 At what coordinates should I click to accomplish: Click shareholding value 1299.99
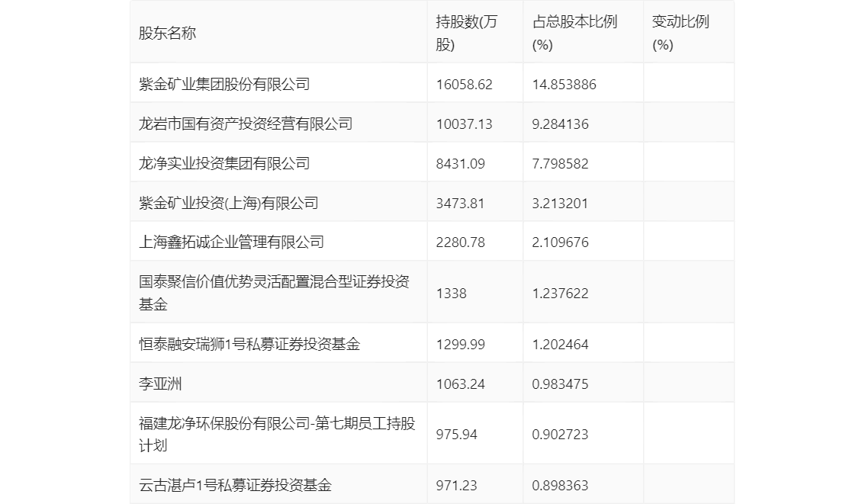tap(461, 345)
